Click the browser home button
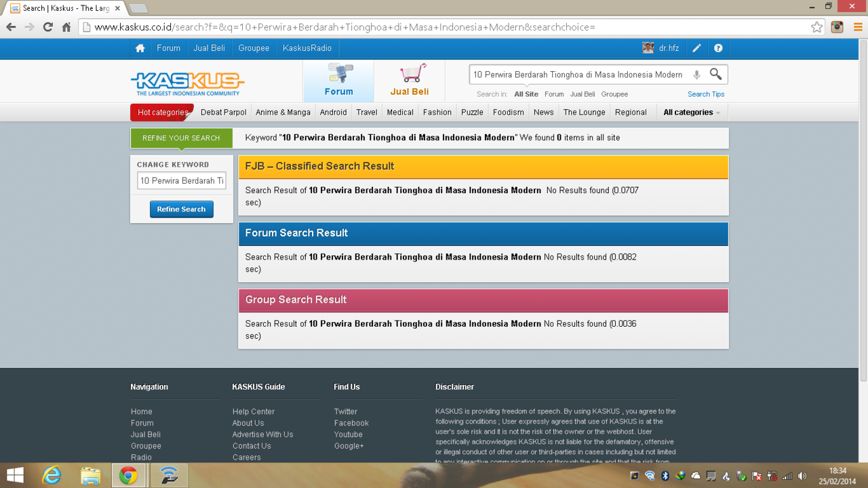The width and height of the screenshot is (868, 488). (66, 27)
